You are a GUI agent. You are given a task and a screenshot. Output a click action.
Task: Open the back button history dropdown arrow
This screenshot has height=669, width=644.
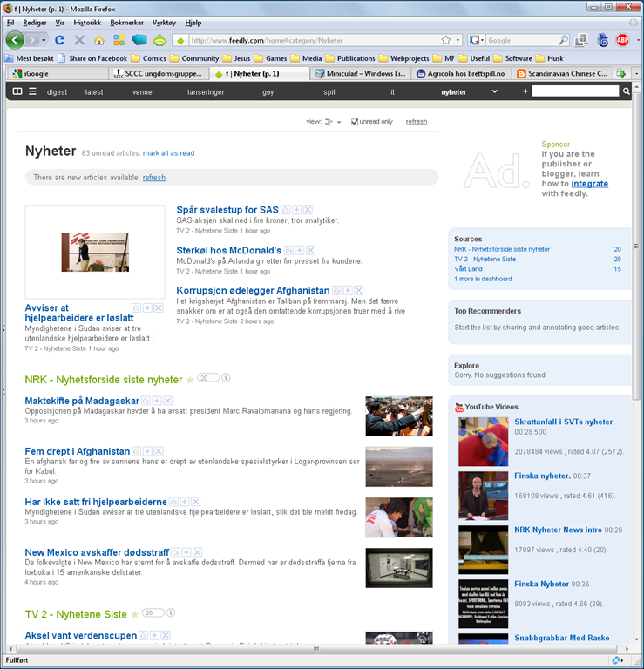click(44, 41)
